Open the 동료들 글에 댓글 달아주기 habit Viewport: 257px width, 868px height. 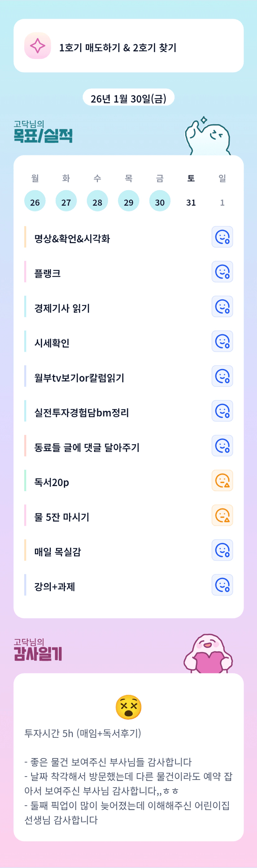(x=87, y=447)
